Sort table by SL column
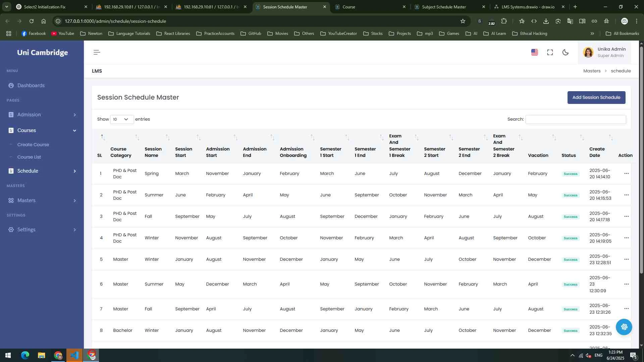 [x=100, y=155]
